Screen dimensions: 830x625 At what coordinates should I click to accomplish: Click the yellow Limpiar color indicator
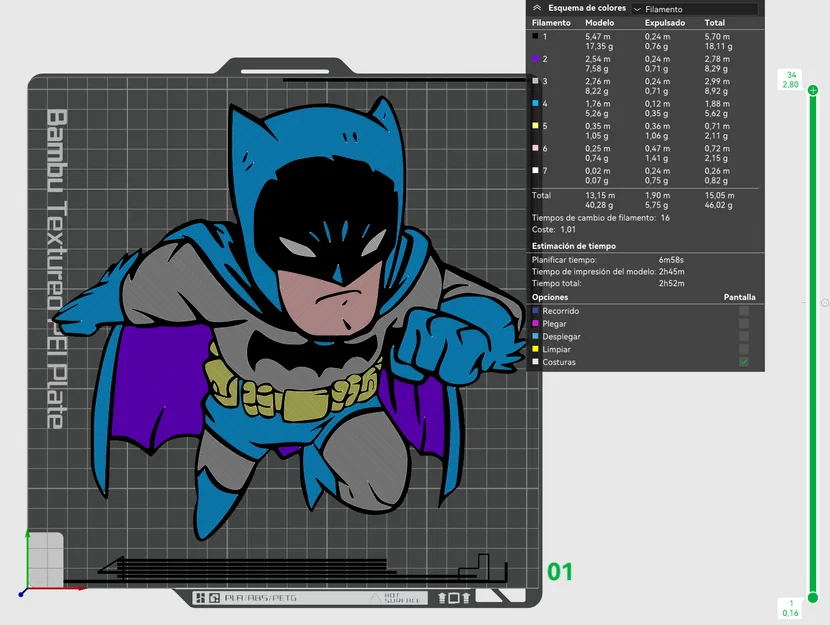(x=534, y=350)
